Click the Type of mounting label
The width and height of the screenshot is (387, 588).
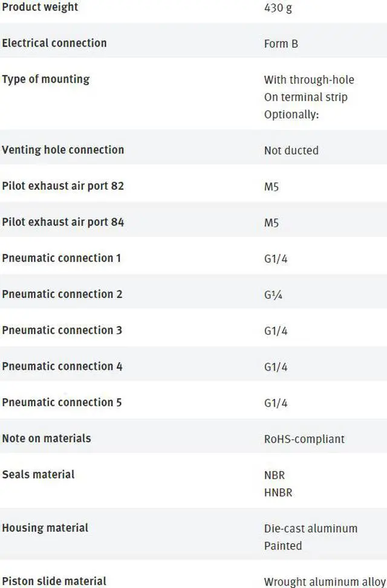coord(46,80)
